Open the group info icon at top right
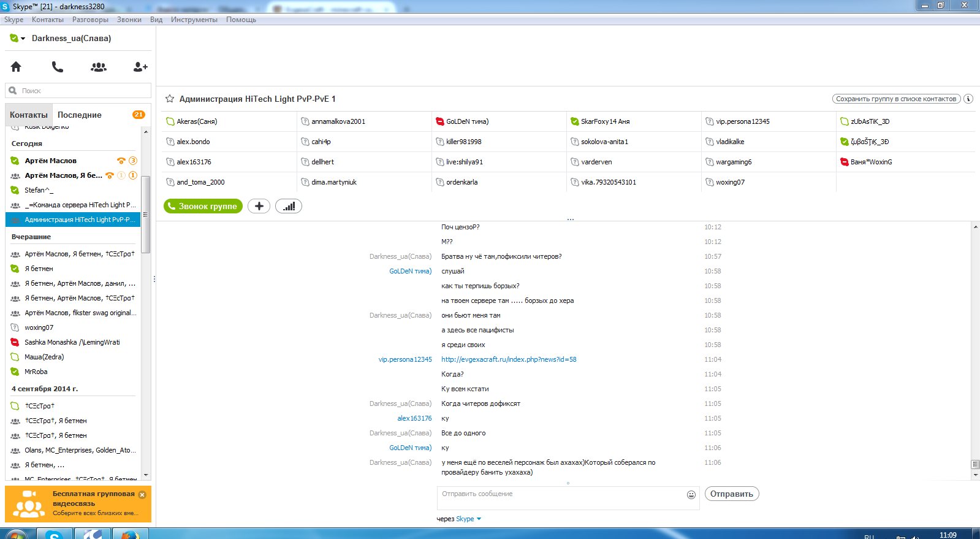The image size is (980, 539). tap(968, 99)
